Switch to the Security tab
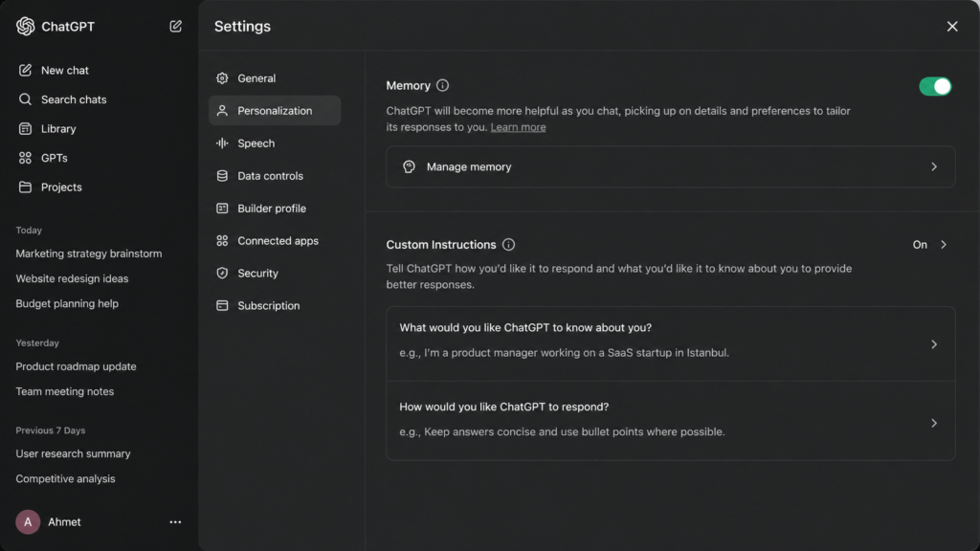The image size is (980, 551). coord(275,273)
